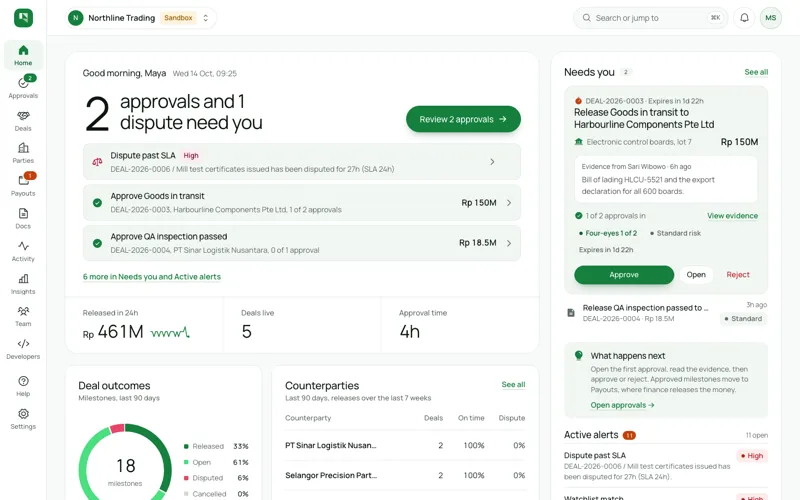The image size is (800, 500).
Task: Click the Deals live value 5
Action: coord(246,332)
